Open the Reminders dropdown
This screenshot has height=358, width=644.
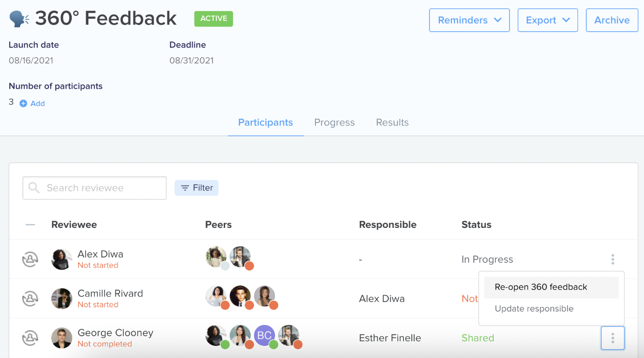(x=470, y=20)
